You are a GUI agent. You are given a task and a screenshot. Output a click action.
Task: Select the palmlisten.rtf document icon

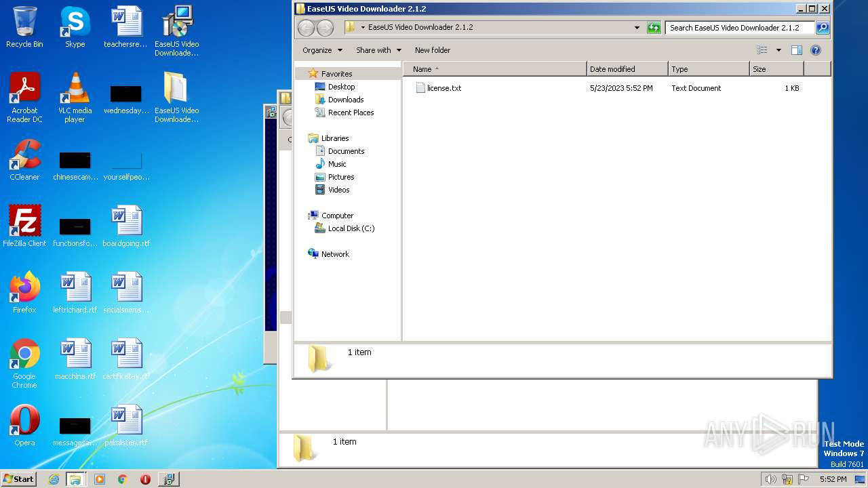coord(126,426)
